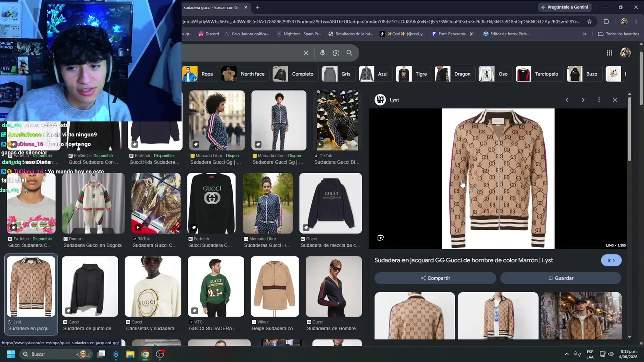The width and height of the screenshot is (644, 362).
Task: Select the cream Gucci Camisetas y sudadera thumbnail
Action: tap(153, 287)
